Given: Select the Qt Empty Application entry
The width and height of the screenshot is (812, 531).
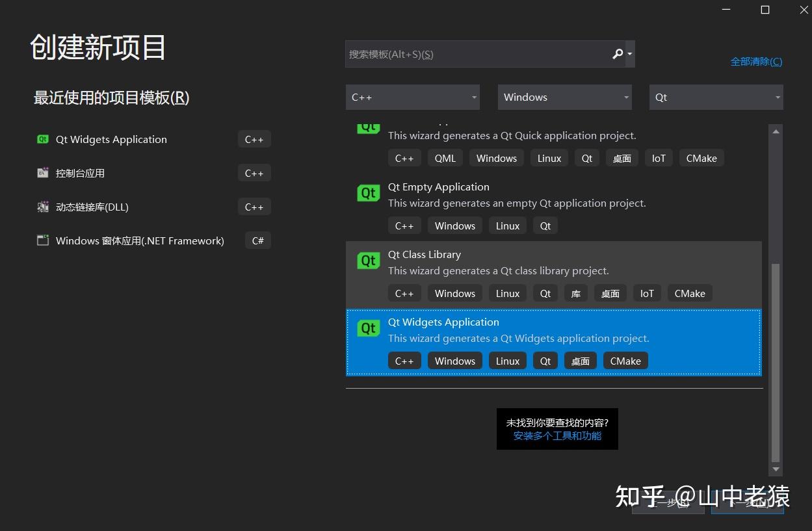Looking at the screenshot, I should (438, 187).
